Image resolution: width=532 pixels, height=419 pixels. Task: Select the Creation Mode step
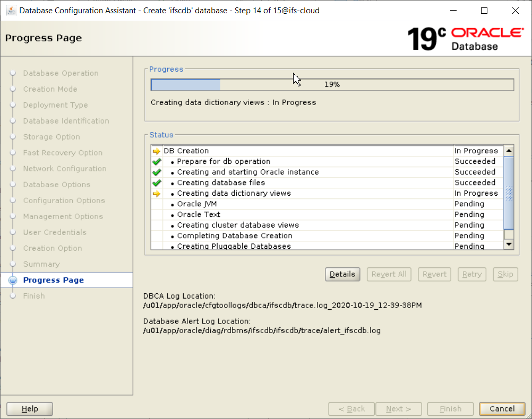(50, 89)
